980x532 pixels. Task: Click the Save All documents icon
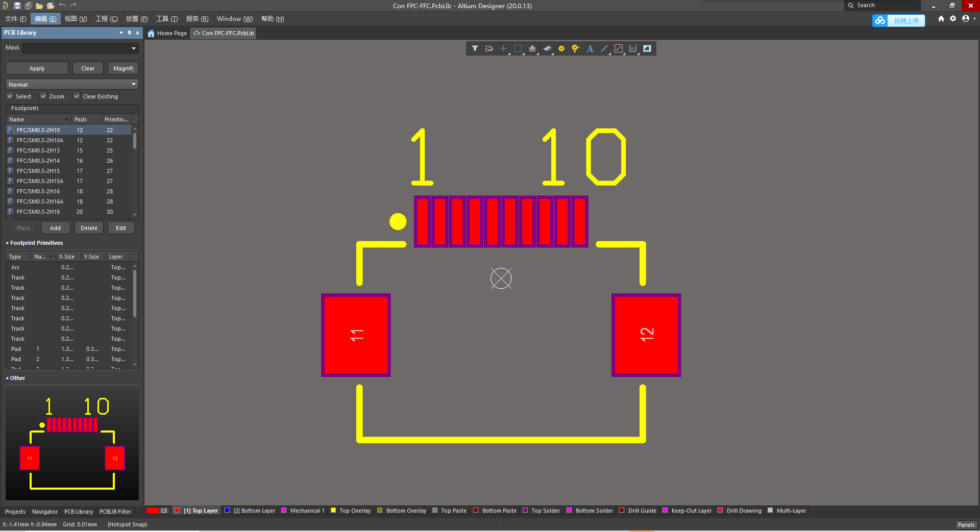click(x=28, y=6)
